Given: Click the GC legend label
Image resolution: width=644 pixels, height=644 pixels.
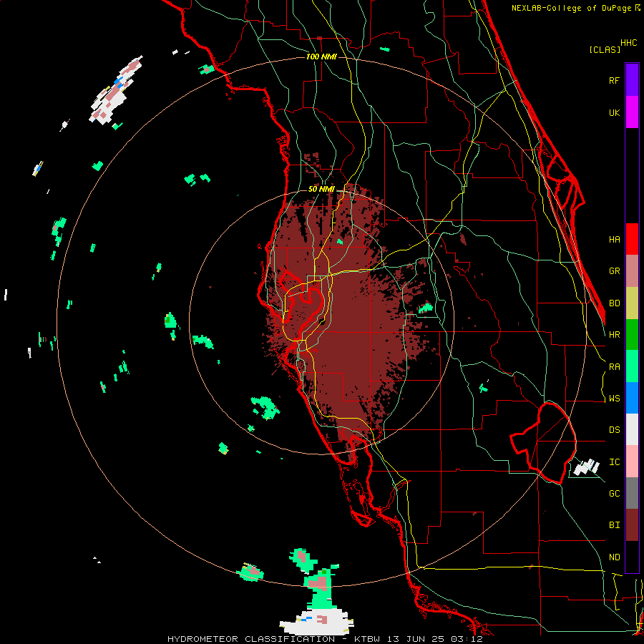Looking at the screenshot, I should coord(614,494).
